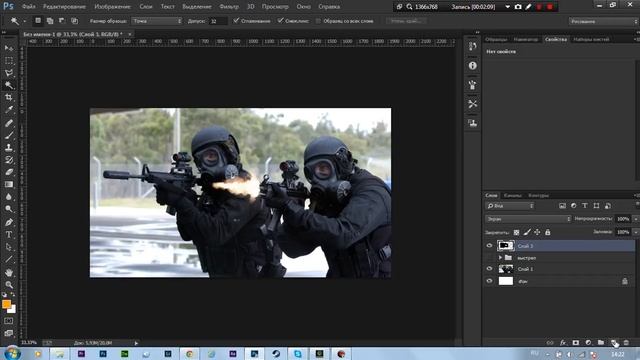Click the Add to selection button
The image size is (640, 360).
50,21
